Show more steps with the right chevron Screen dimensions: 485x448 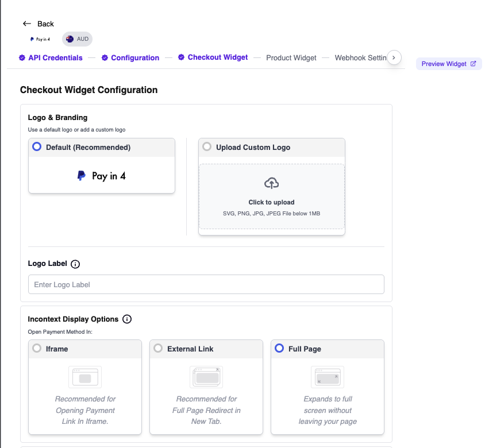point(394,58)
